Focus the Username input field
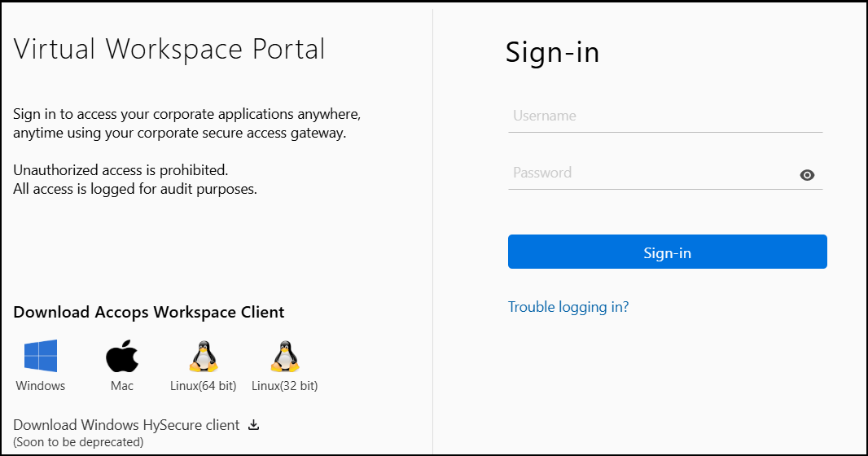The width and height of the screenshot is (868, 456). point(664,116)
